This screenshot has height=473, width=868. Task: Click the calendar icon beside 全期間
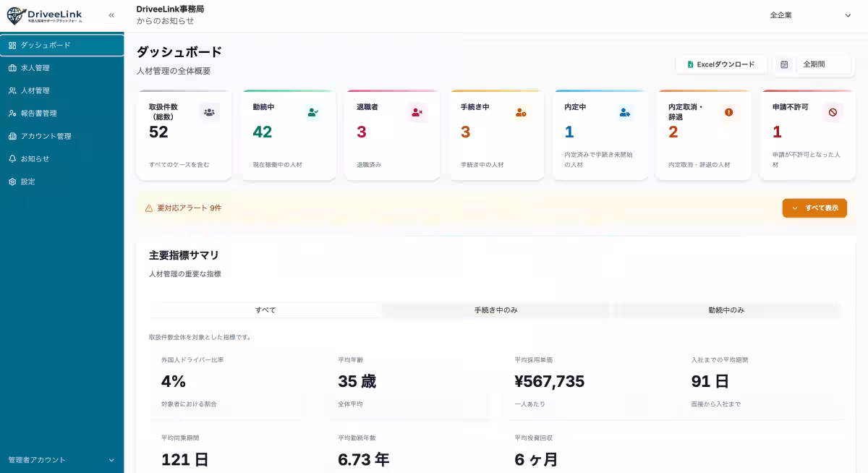(784, 64)
